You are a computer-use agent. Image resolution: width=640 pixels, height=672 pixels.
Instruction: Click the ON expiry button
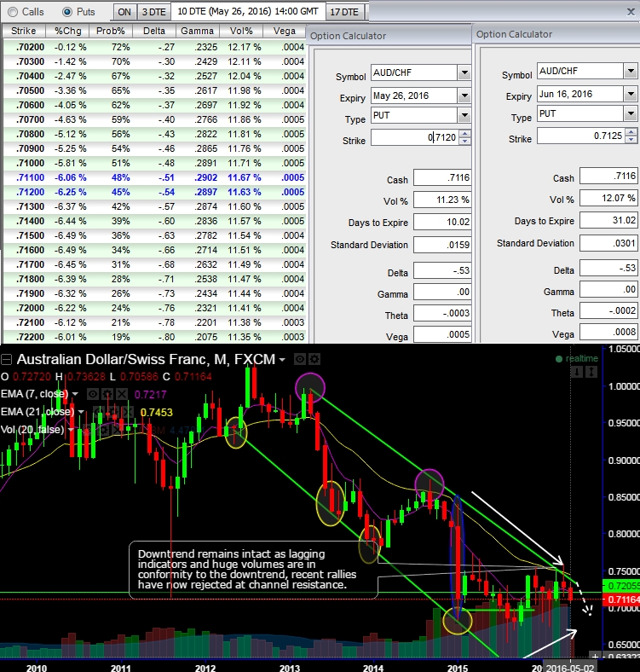(x=124, y=12)
